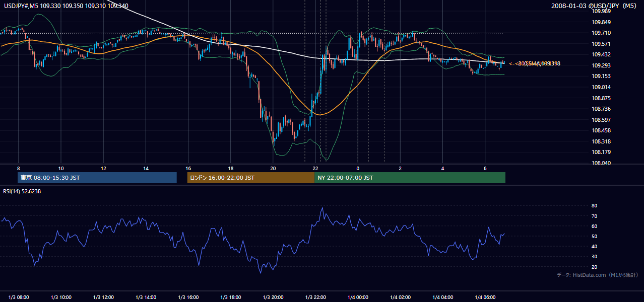
Task: Click the 108.040 price axis label
Action: (x=601, y=163)
